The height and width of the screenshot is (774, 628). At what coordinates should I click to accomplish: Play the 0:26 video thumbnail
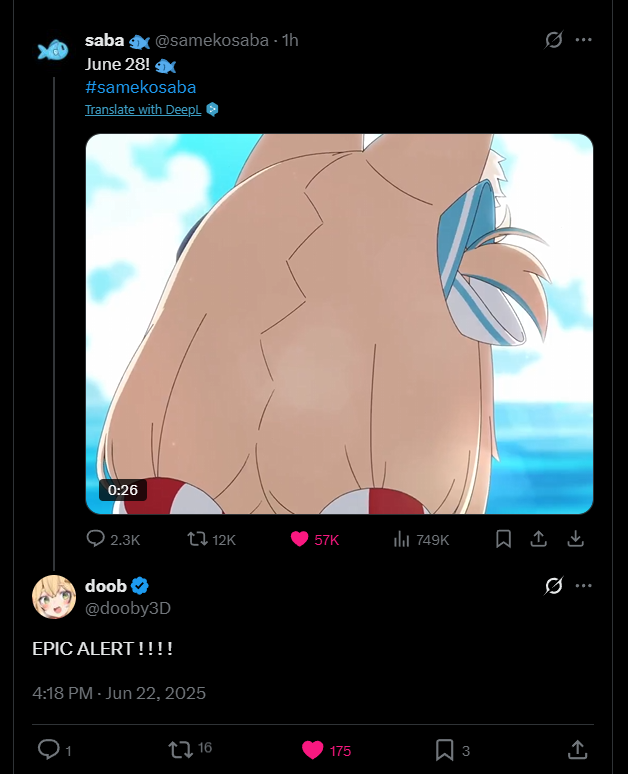pyautogui.click(x=339, y=324)
